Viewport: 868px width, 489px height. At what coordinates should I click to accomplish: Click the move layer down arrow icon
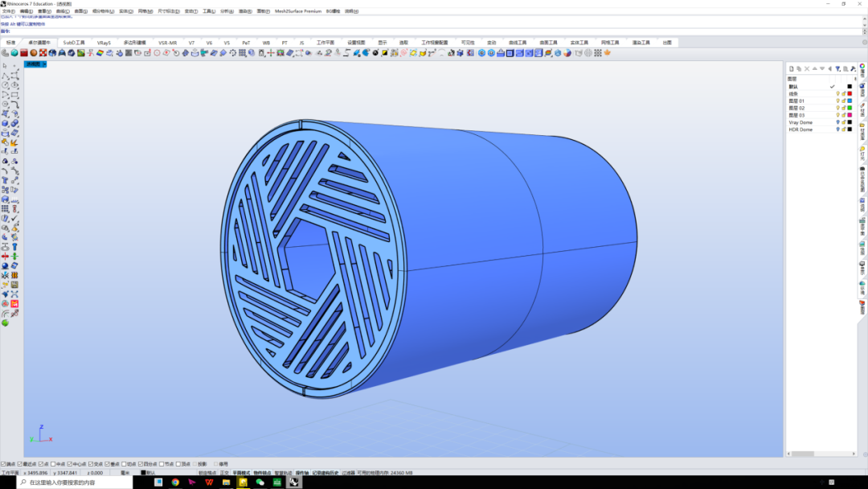click(822, 68)
